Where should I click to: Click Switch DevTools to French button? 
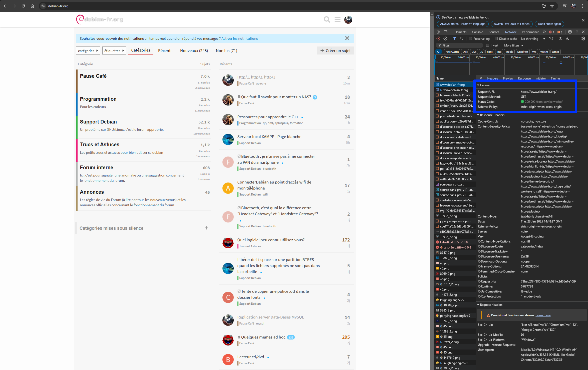pyautogui.click(x=511, y=24)
